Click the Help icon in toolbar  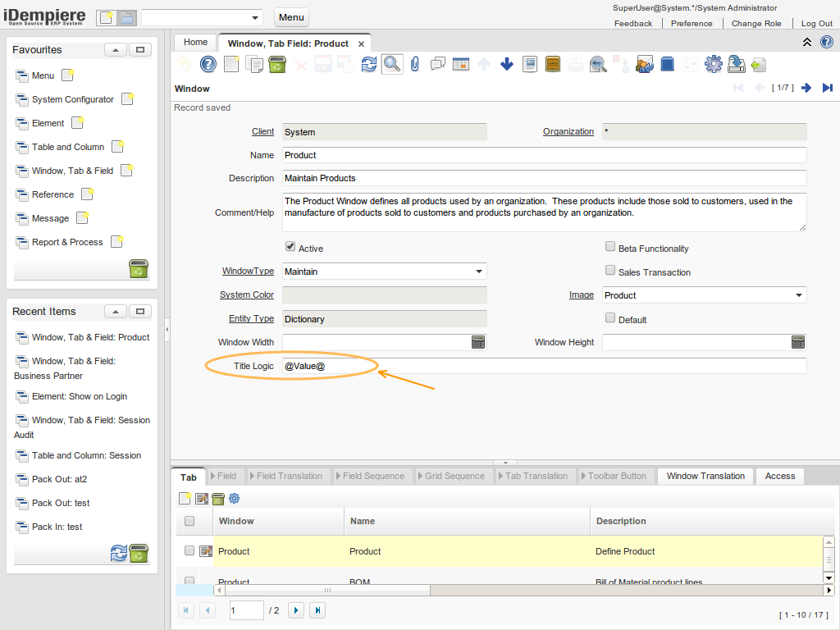coord(208,64)
